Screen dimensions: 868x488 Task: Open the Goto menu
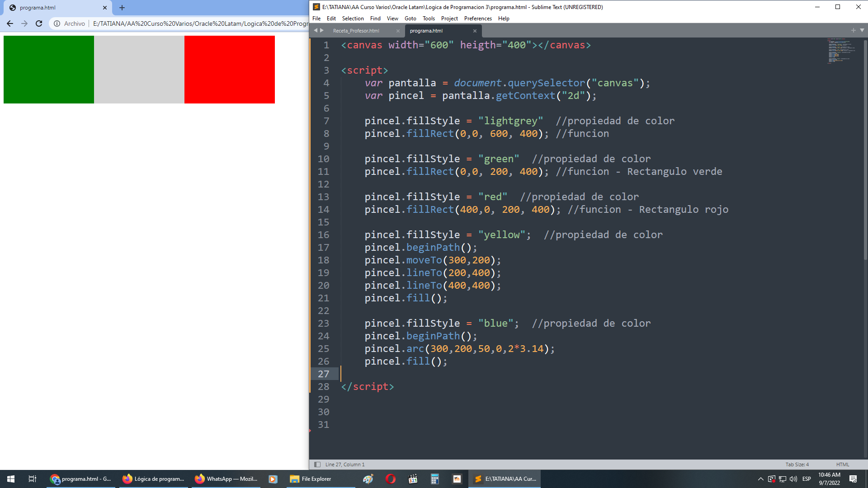(x=410, y=19)
